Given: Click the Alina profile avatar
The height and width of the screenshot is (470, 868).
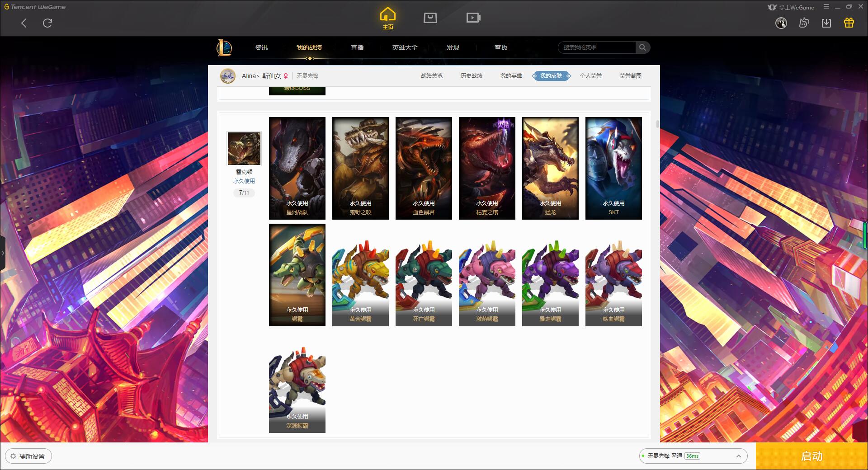Looking at the screenshot, I should (228, 76).
